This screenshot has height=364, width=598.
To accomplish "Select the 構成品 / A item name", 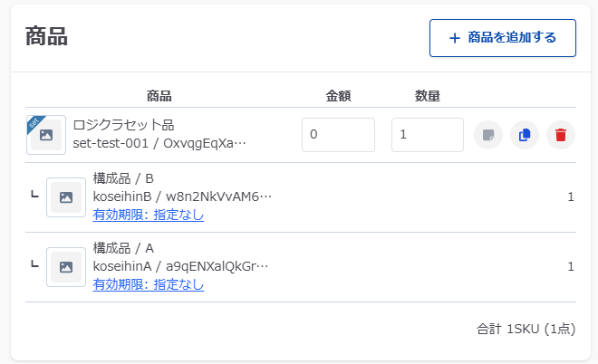I will pos(123,248).
